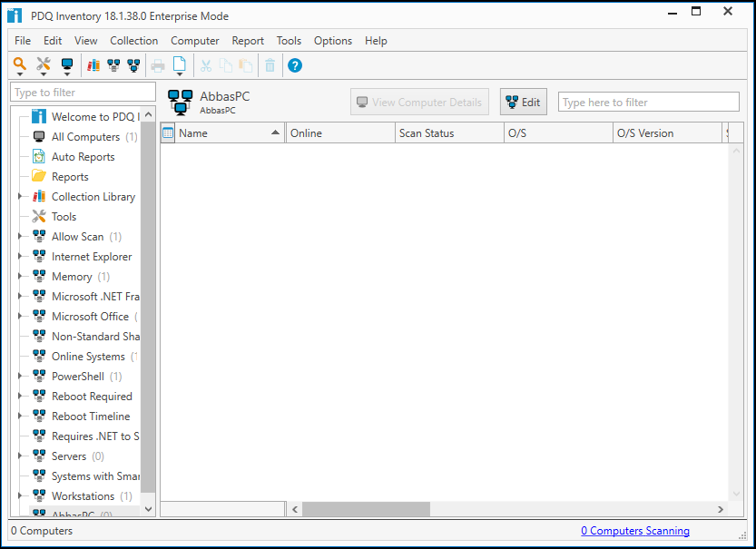This screenshot has width=756, height=549.
Task: Open the search toolbar icon's dropdown arrow
Action: click(20, 74)
